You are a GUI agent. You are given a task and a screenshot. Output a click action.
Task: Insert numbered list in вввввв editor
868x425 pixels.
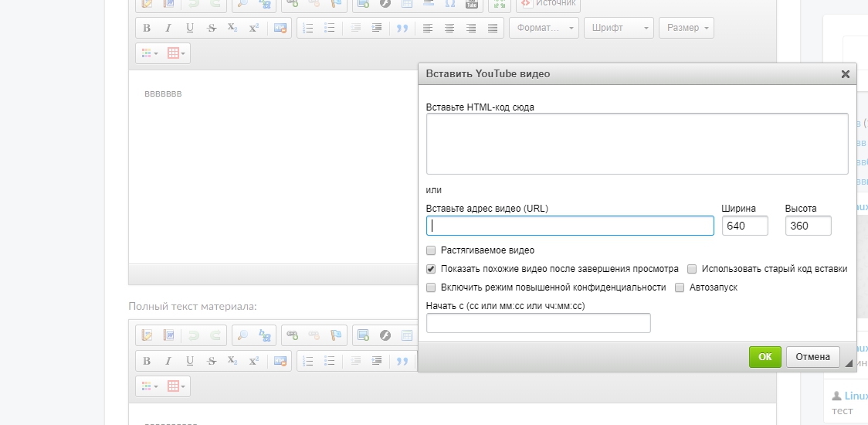pos(308,29)
